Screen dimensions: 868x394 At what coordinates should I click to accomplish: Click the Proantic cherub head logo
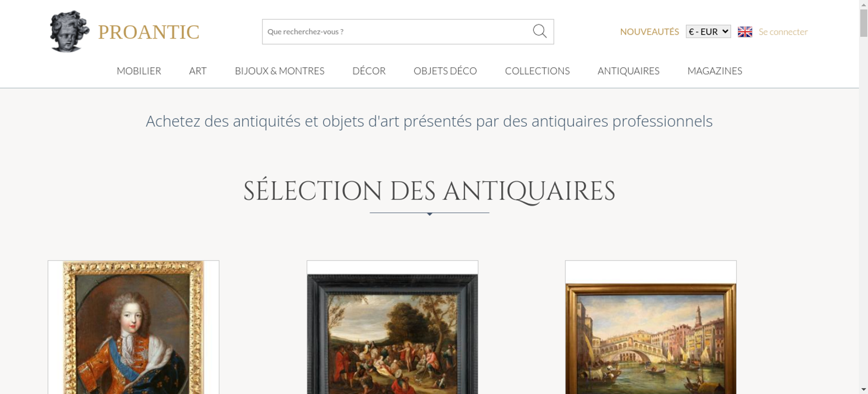pyautogui.click(x=69, y=31)
